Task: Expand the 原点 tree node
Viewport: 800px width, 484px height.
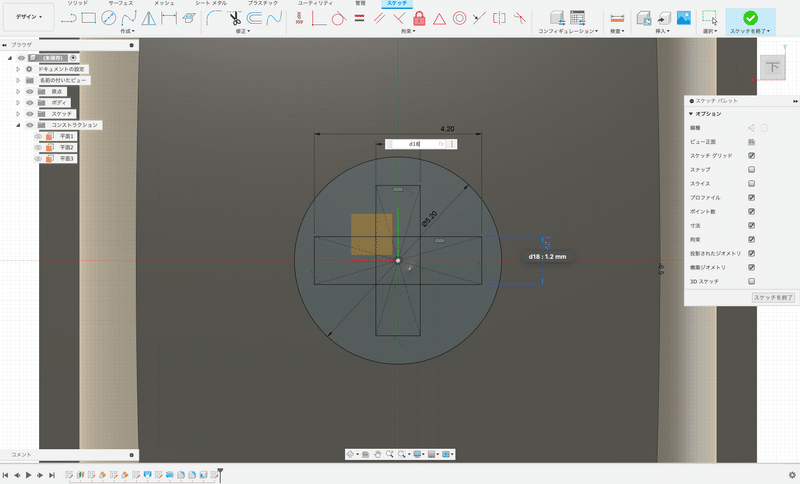Action: (18, 91)
